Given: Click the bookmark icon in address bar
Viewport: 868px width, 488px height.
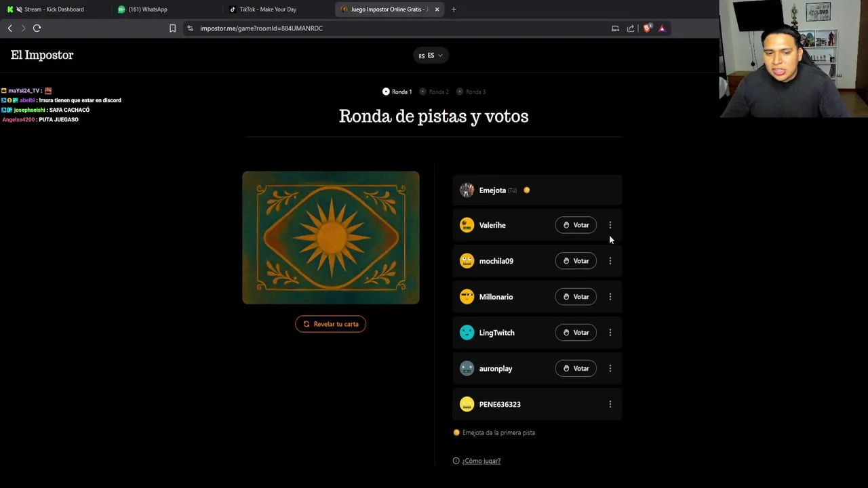Looking at the screenshot, I should click(x=172, y=28).
